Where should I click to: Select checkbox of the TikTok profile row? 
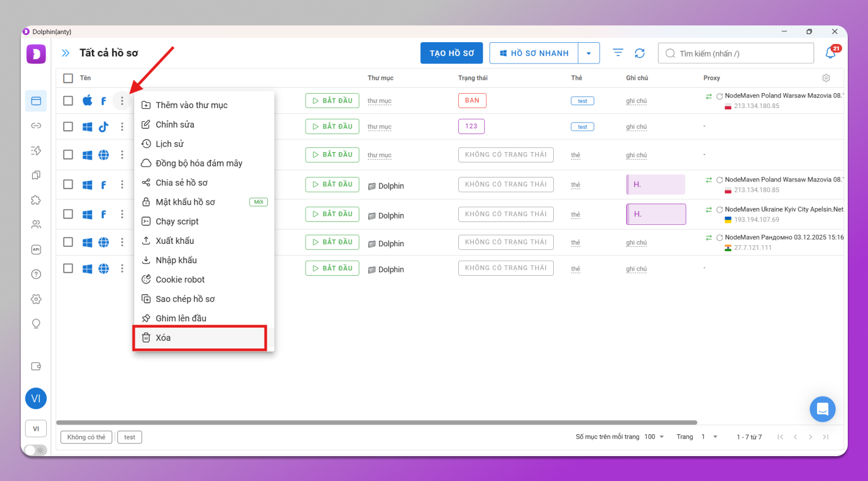tap(68, 127)
